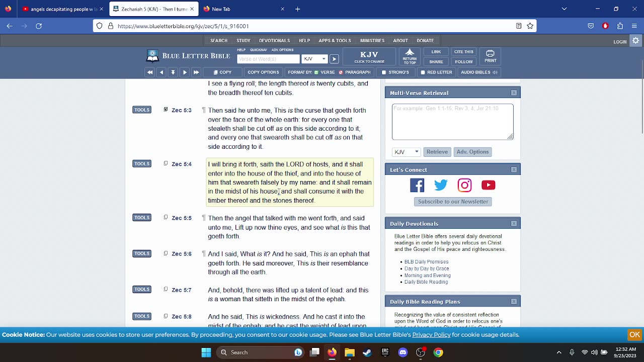Screen dimensions: 644x362
Task: Open the Blue Letter Bible home logo
Action: point(188,56)
